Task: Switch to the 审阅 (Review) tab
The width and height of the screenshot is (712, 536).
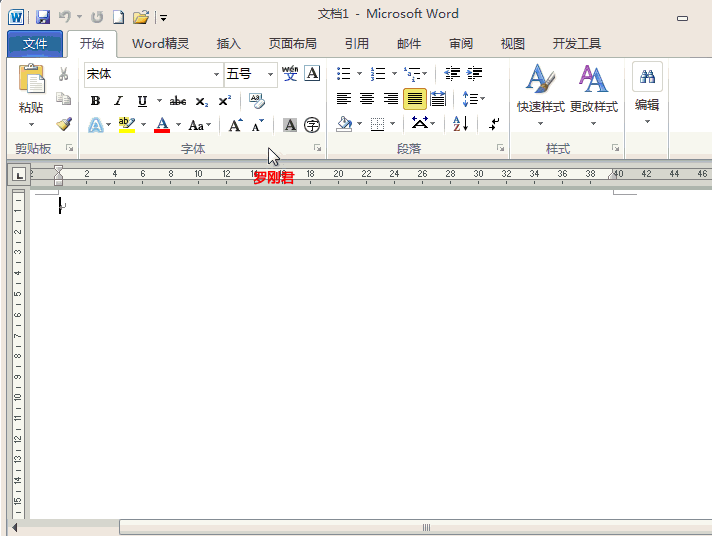Action: (461, 44)
